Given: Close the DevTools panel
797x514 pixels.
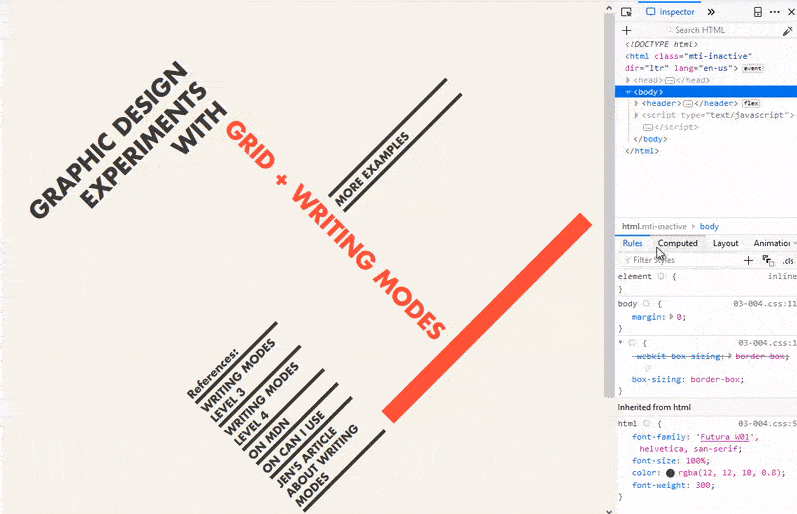Looking at the screenshot, I should pyautogui.click(x=791, y=12).
